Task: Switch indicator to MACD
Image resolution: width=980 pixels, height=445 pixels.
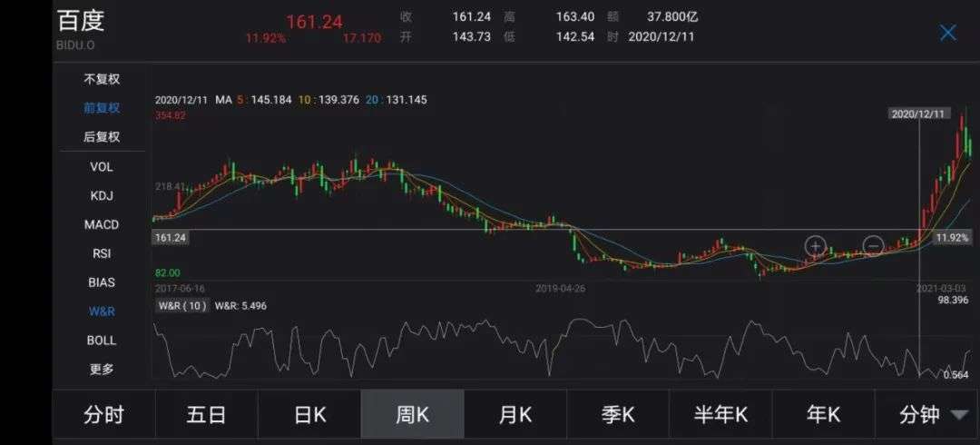Action: pyautogui.click(x=102, y=224)
